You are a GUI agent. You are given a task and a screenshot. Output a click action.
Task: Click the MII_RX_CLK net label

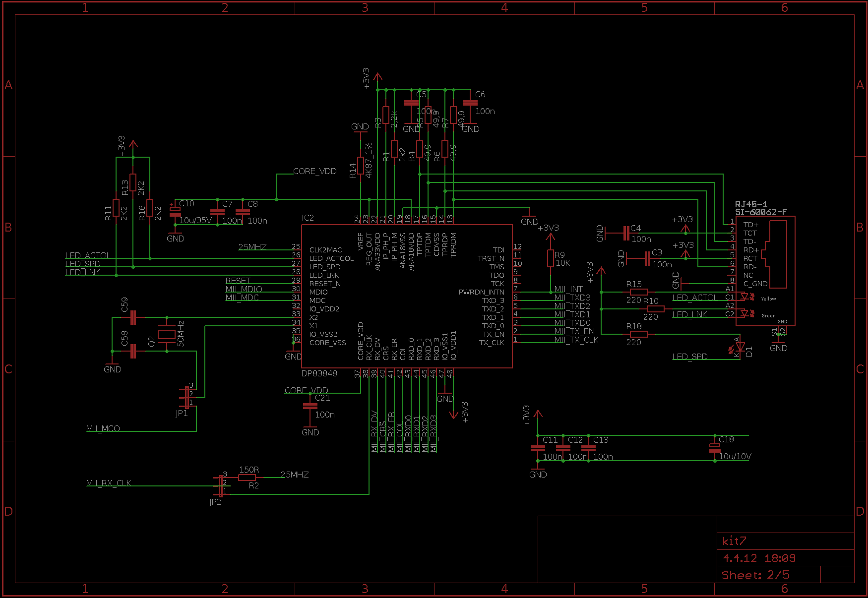pyautogui.click(x=109, y=483)
